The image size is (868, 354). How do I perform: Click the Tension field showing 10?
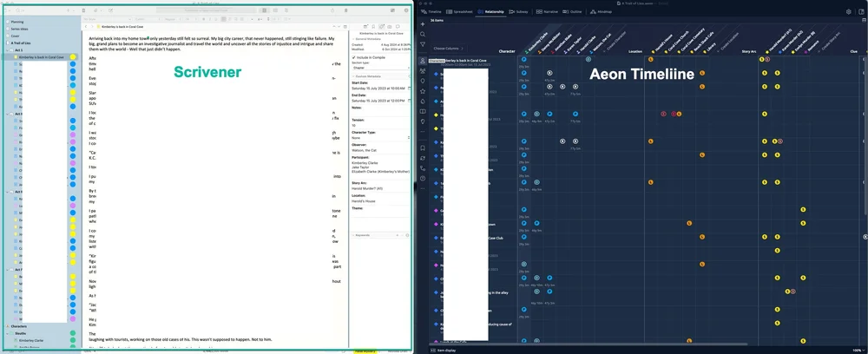pyautogui.click(x=381, y=126)
